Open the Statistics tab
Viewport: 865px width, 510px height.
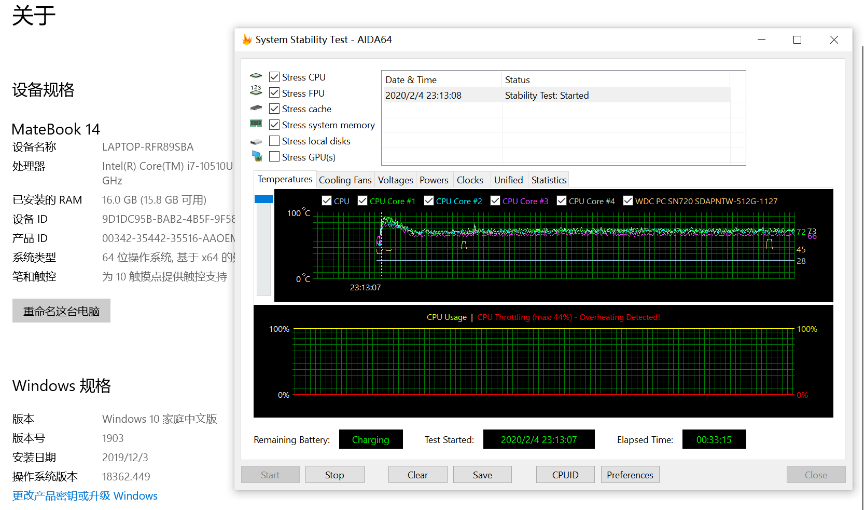click(x=548, y=180)
